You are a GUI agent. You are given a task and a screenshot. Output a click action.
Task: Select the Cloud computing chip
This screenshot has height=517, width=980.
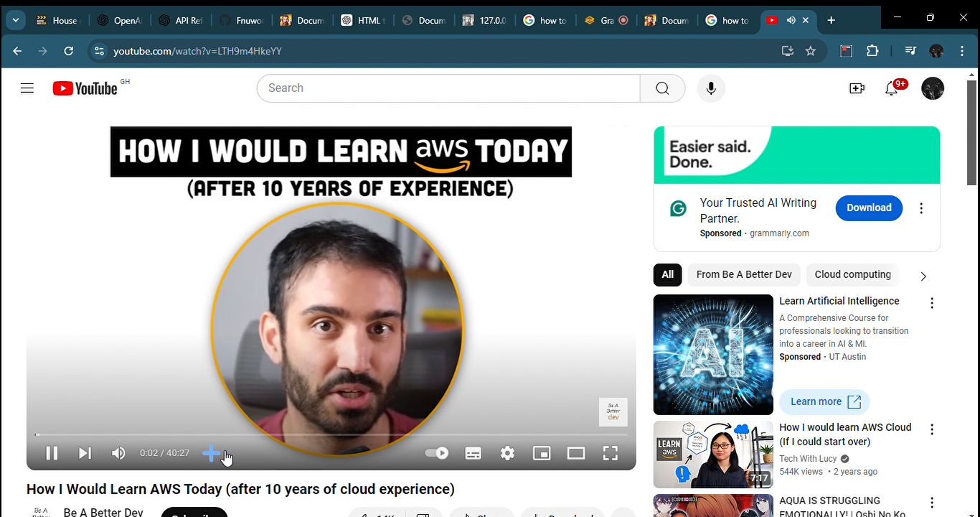[x=853, y=274]
